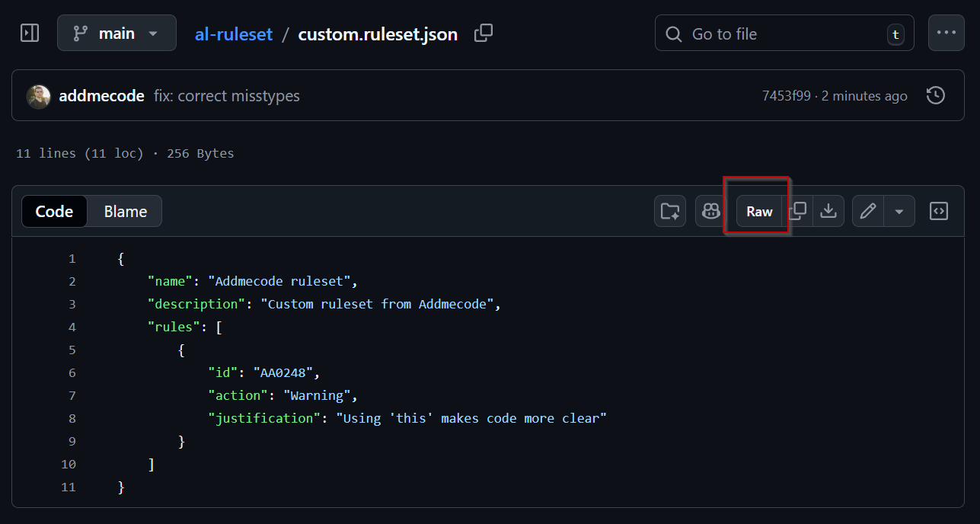
Task: Open the Copilot icon in the file toolbar
Action: coord(710,211)
